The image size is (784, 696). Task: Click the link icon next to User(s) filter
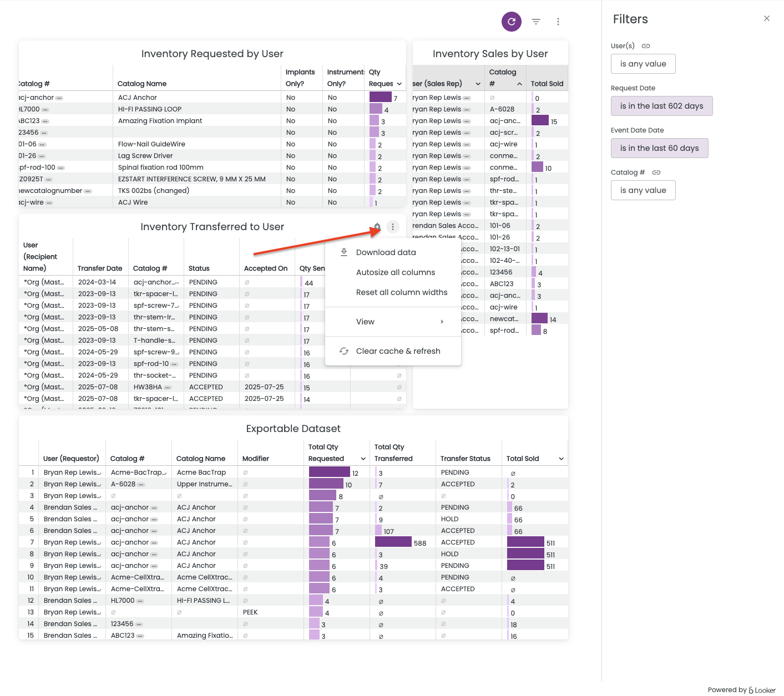pos(646,46)
